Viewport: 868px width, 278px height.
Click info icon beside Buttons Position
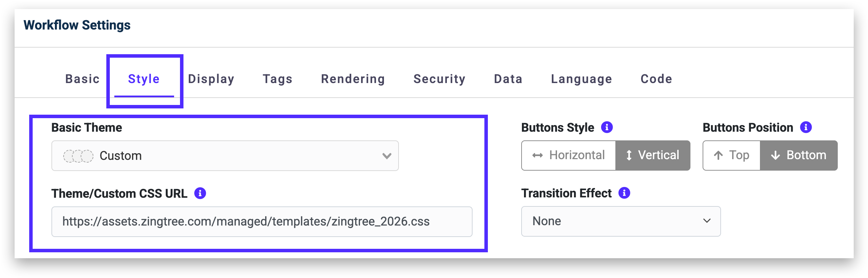[x=806, y=127]
